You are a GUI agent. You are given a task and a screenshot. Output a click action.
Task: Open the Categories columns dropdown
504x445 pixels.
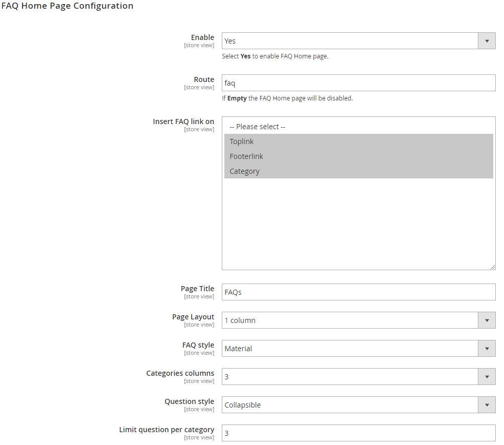coord(350,377)
